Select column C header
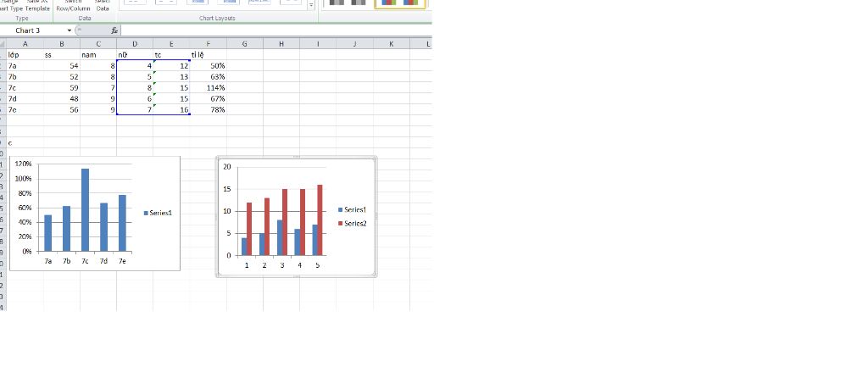Screen dimensions: 868x389 click(98, 44)
